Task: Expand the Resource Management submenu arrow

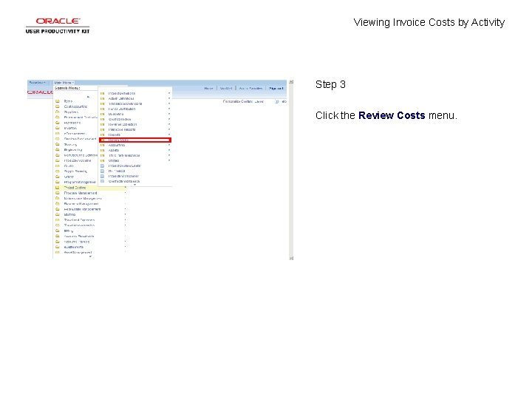Action: pyautogui.click(x=125, y=204)
